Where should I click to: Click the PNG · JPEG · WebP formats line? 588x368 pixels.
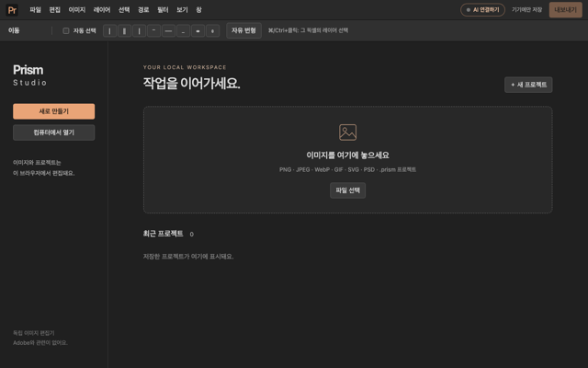click(347, 169)
